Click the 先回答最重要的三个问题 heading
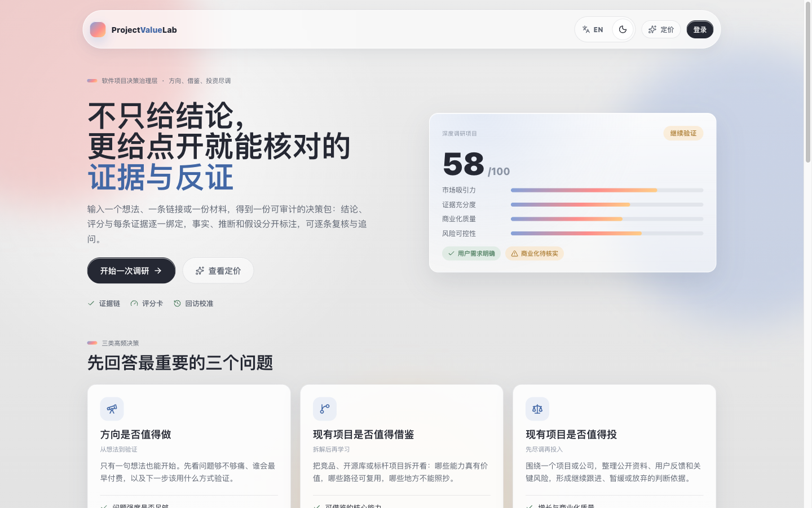 [x=180, y=363]
